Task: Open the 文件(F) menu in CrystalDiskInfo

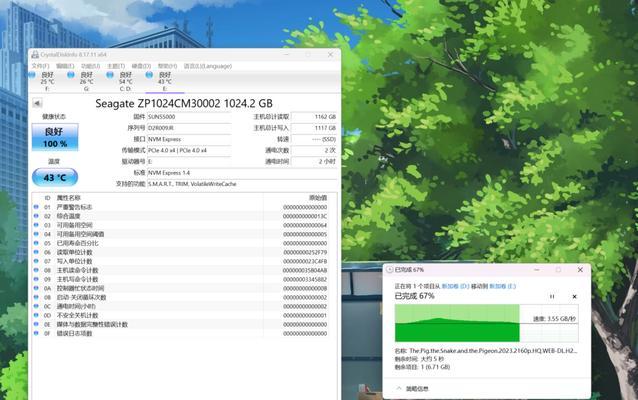Action: click(x=40, y=66)
